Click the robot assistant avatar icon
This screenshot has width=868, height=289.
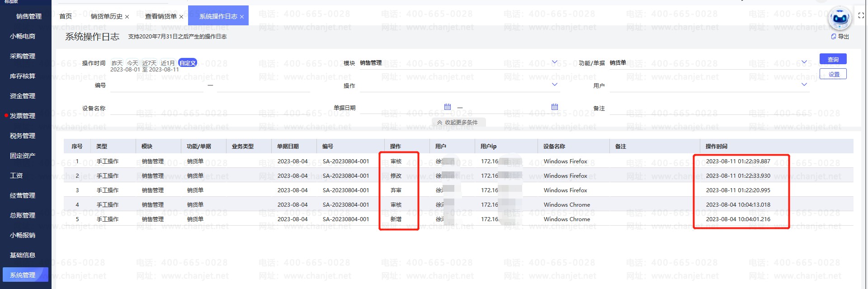(x=840, y=19)
